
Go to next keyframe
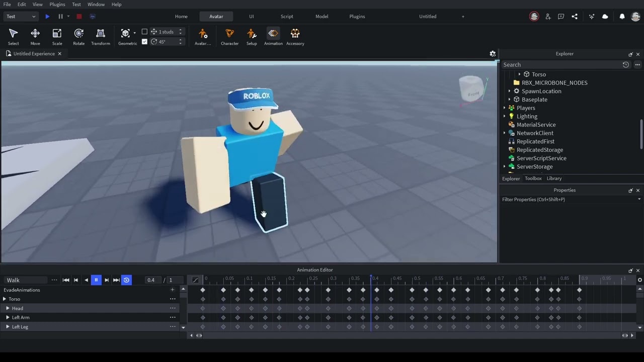pyautogui.click(x=106, y=280)
